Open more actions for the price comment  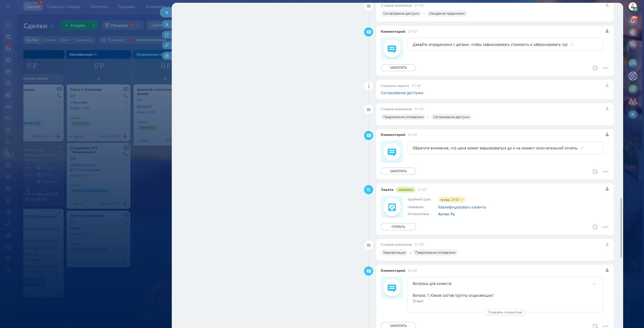(605, 172)
